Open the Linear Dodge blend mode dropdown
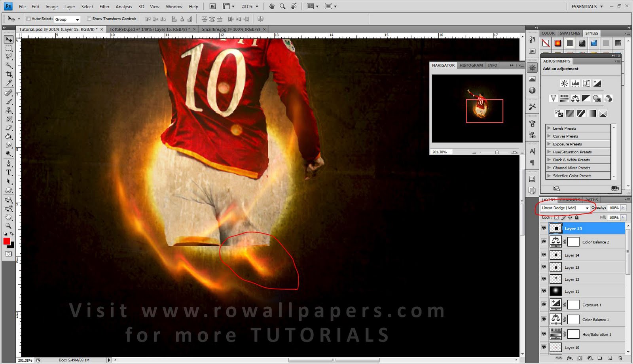Image resolution: width=633 pixels, height=364 pixels. click(x=565, y=207)
